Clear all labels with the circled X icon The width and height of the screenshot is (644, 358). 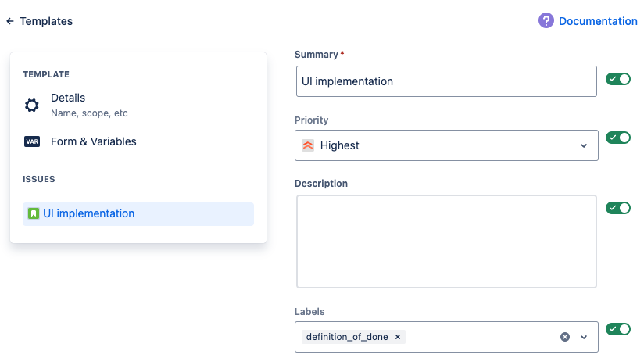click(x=565, y=337)
